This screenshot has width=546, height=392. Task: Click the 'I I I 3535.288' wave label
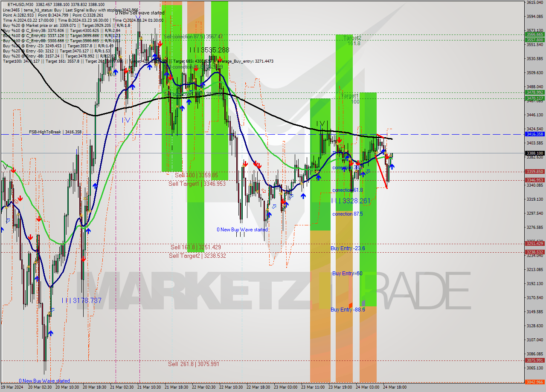click(209, 50)
